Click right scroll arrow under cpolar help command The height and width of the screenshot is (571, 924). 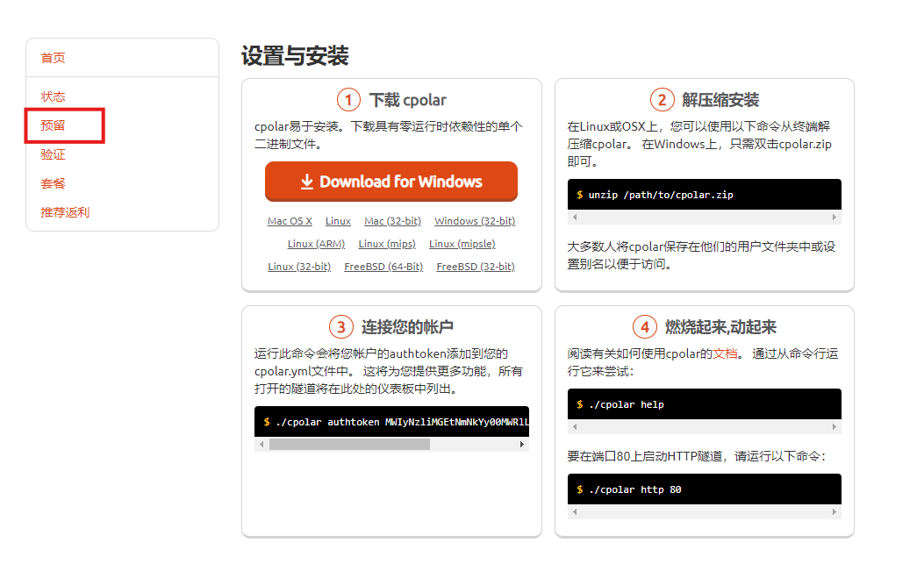[834, 426]
